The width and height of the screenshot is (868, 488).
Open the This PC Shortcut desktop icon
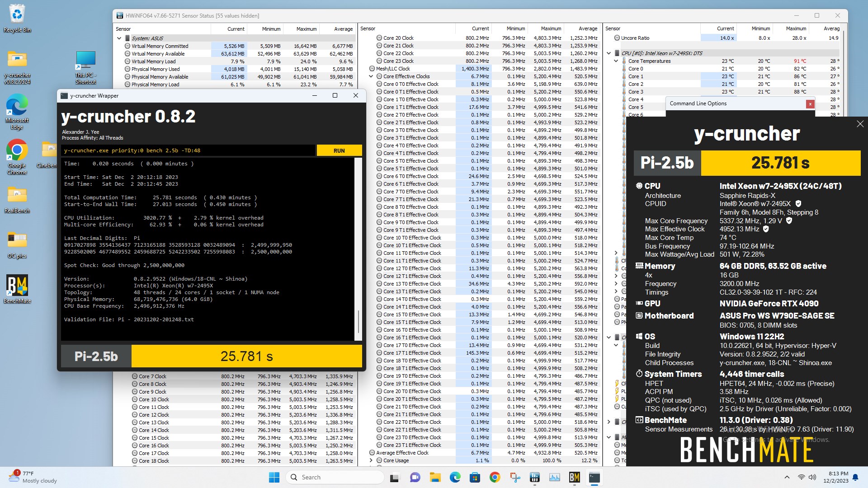85,67
